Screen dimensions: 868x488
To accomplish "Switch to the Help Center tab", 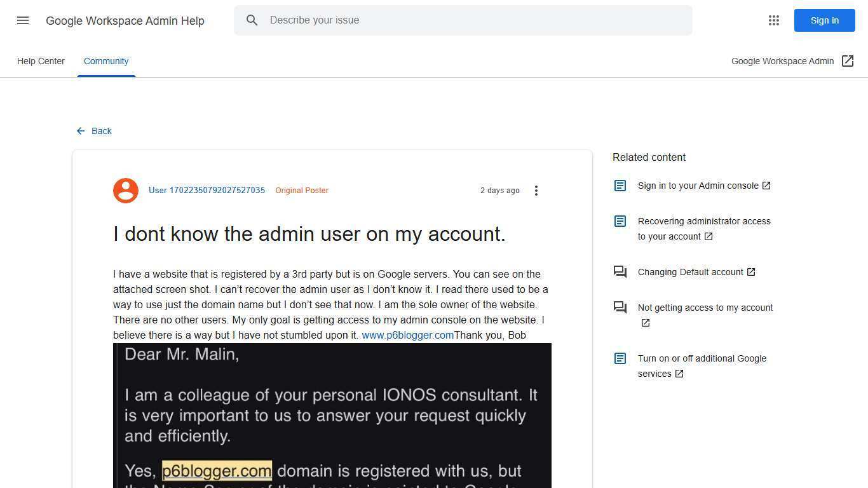I will 41,61.
